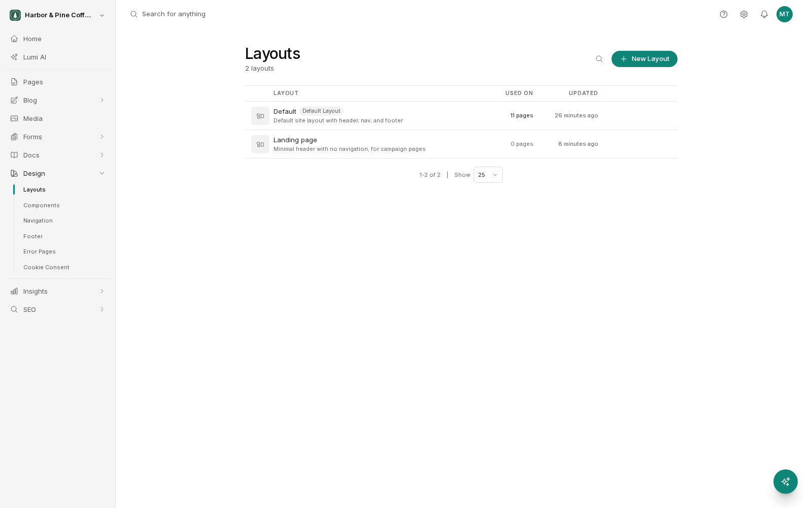Click the SEO magnifier icon in sidebar
The image size is (812, 508).
point(14,309)
